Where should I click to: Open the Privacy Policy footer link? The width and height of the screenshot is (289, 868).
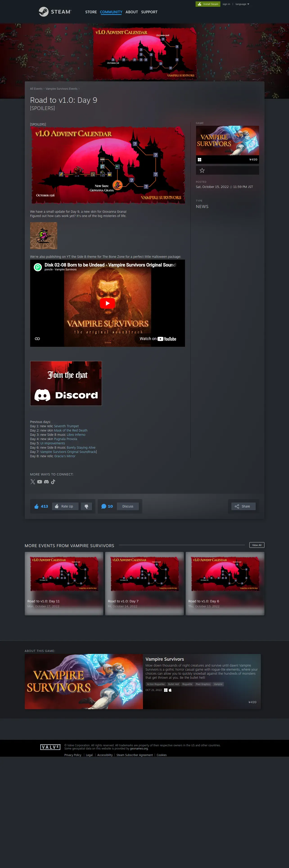click(73, 755)
